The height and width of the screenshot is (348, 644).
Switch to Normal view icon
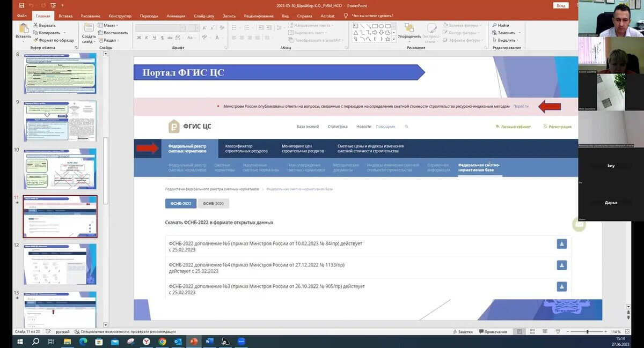pyautogui.click(x=519, y=332)
